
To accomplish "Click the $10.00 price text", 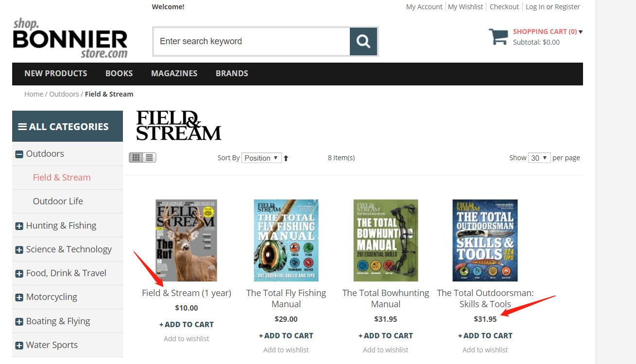I will pos(187,308).
